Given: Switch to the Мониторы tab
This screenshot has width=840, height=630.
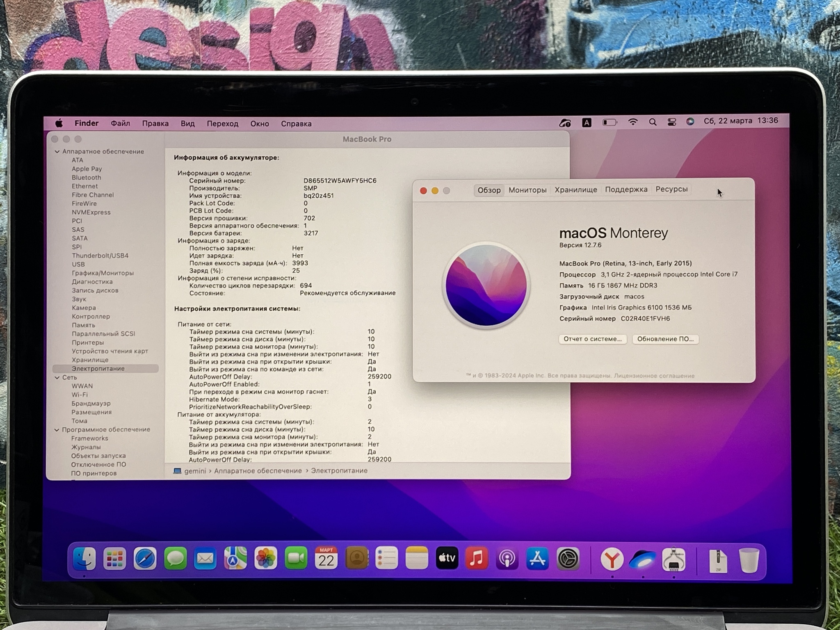Looking at the screenshot, I should [527, 190].
